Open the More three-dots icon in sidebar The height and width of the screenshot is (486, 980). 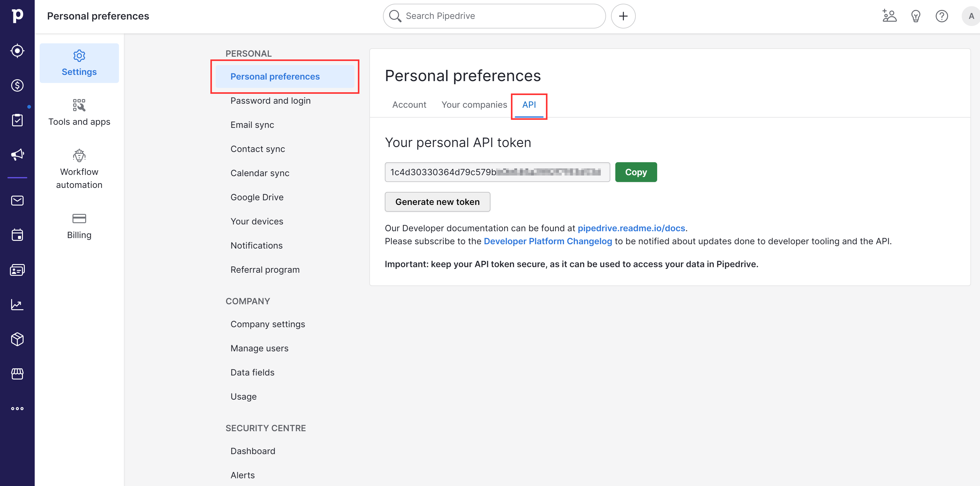point(17,409)
